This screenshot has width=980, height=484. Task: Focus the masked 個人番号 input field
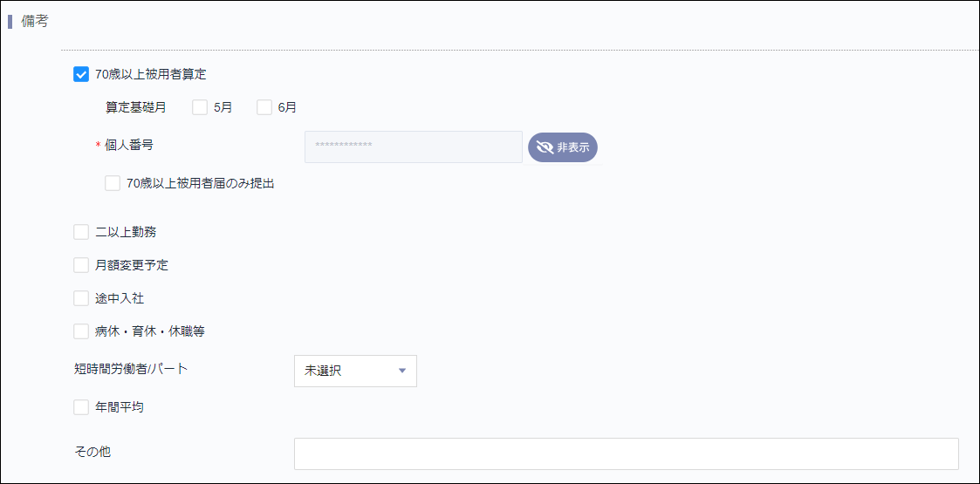click(x=413, y=147)
